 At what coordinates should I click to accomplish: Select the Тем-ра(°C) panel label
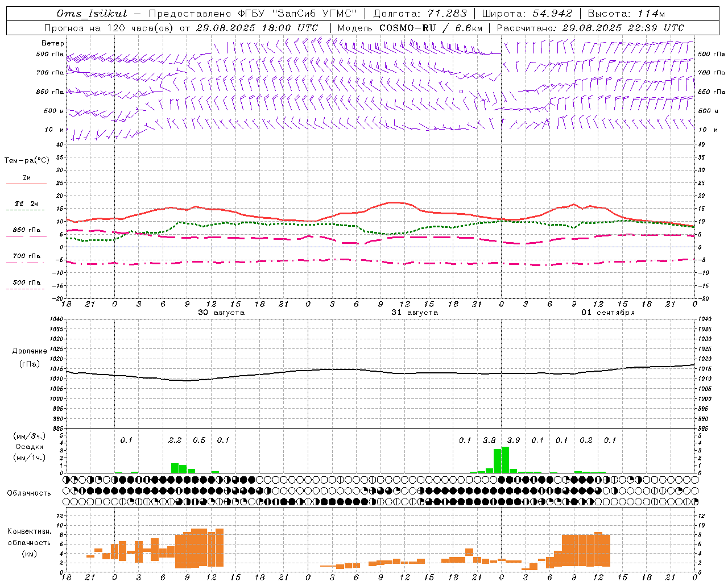(x=27, y=161)
